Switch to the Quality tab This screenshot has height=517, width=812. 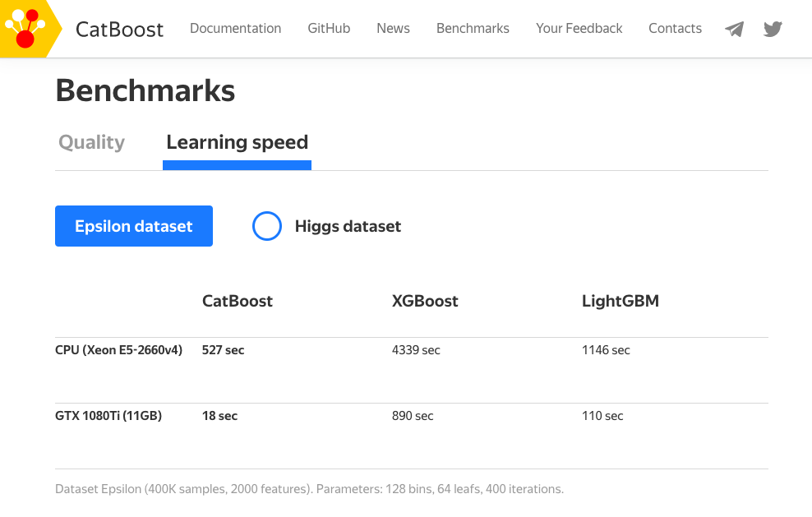(92, 142)
